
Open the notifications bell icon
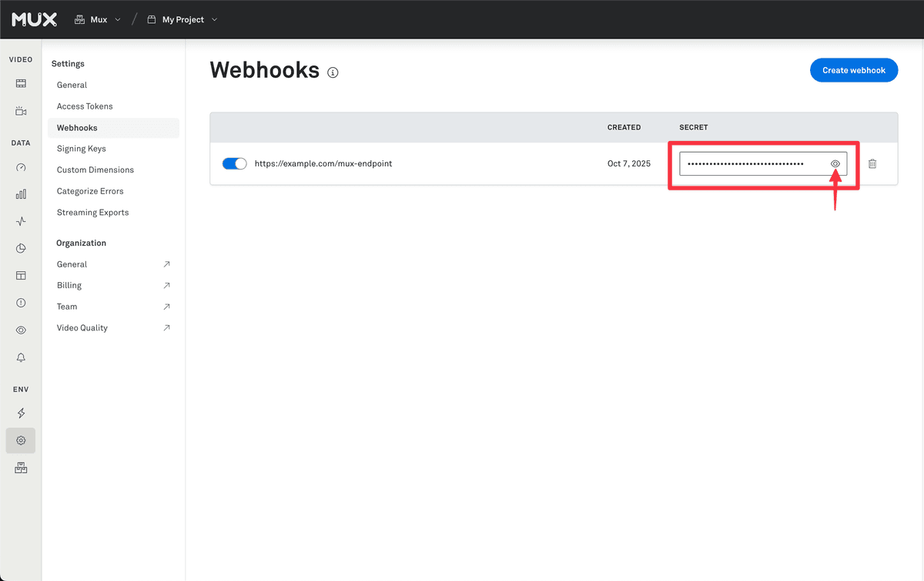tap(21, 357)
